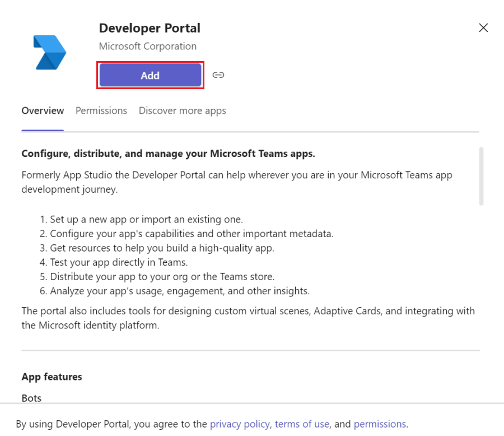504x436 pixels.
Task: Click 'Analyze your app's usage' list item
Action: coord(175,291)
